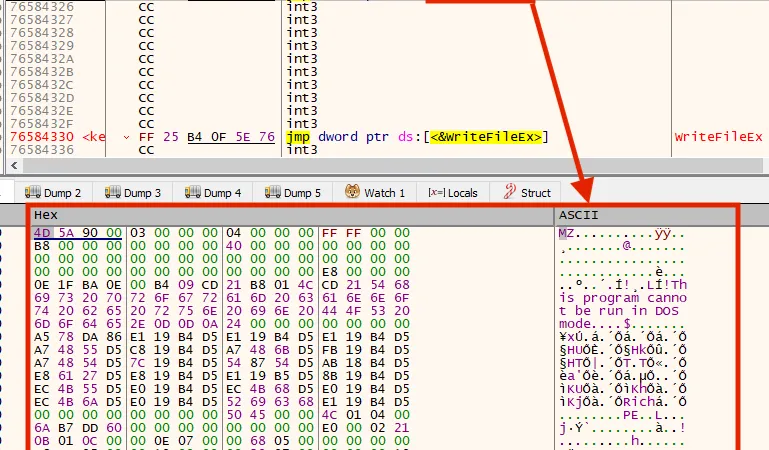Viewport: 769px width, 450px height.
Task: Click the Struct tab icon
Action: coord(510,191)
